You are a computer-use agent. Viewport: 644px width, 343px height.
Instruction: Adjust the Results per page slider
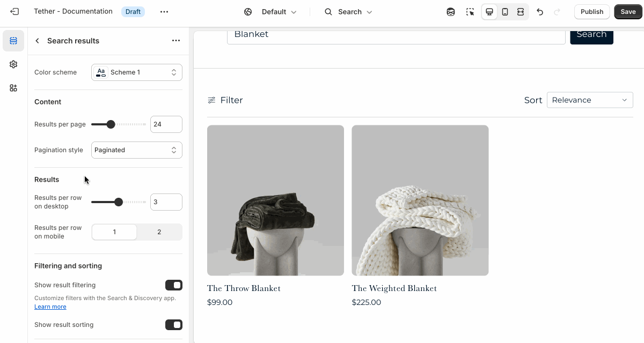[119, 124]
